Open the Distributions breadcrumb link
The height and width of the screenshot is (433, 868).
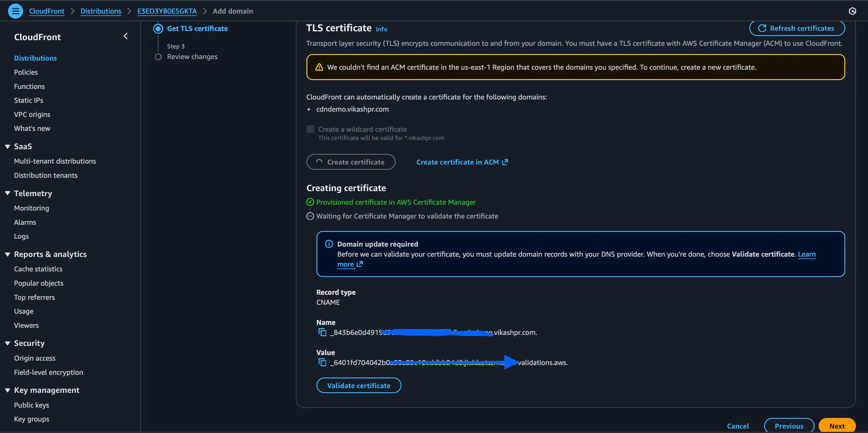[x=101, y=11]
